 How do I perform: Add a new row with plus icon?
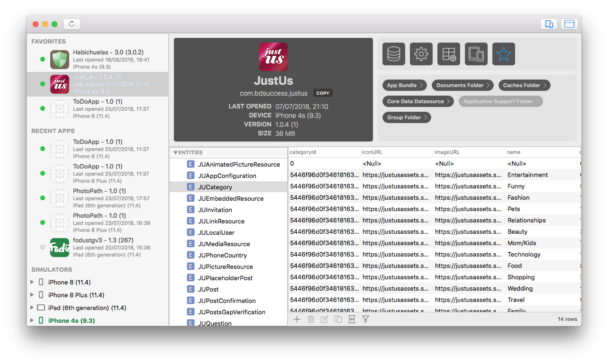tap(297, 320)
